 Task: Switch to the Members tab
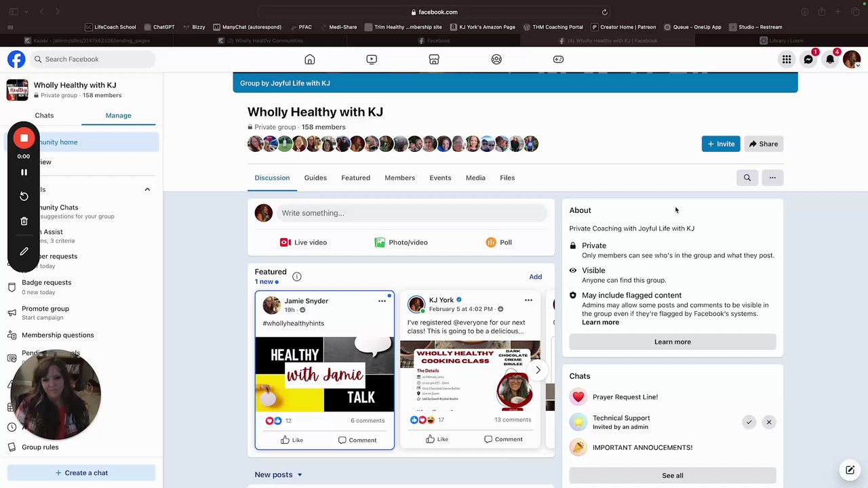click(x=399, y=178)
